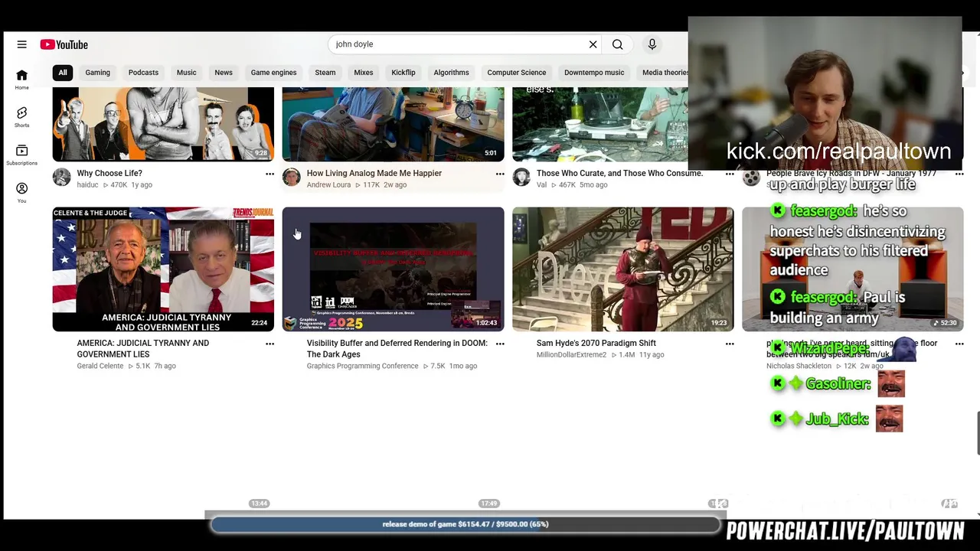Open title Visibility Buffer and Deferred Rendering in DOOM
This screenshot has height=551, width=980.
pos(397,349)
